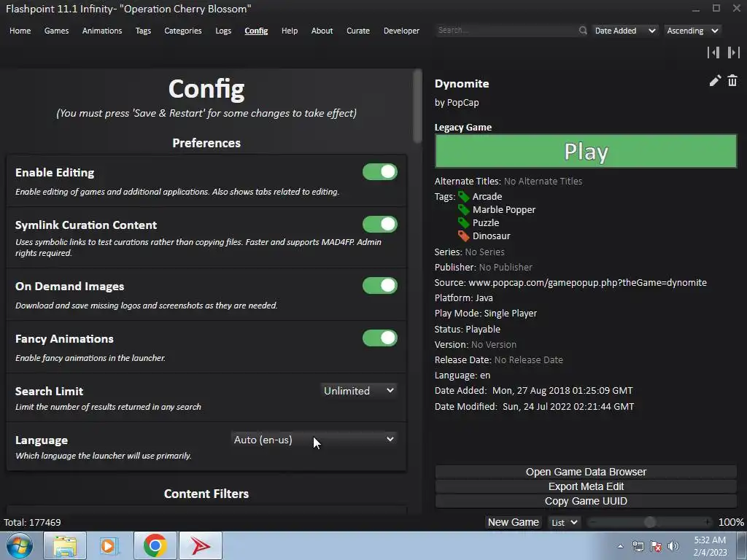Viewport: 747px width, 560px height.
Task: Click the Puzzle tag link
Action: pyautogui.click(x=485, y=222)
